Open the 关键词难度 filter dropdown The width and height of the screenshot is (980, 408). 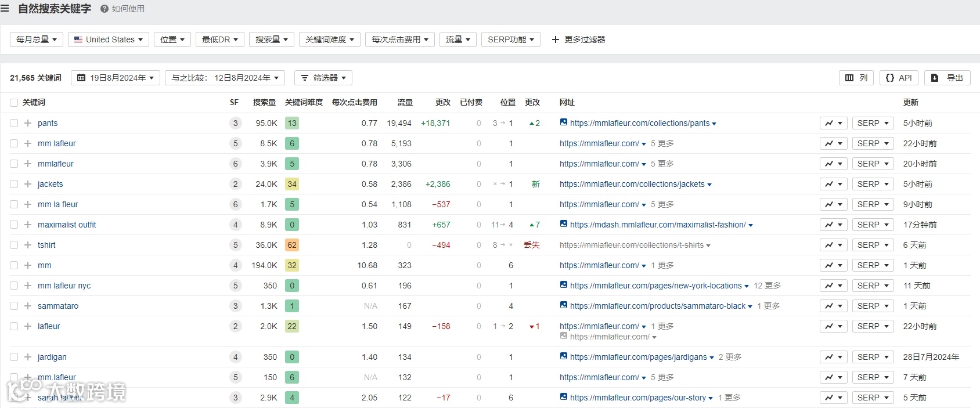pos(330,39)
